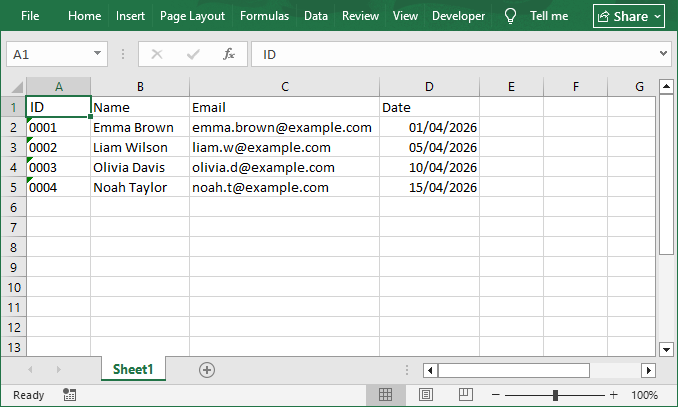Add a new sheet with plus icon
This screenshot has height=407, width=678.
(207, 370)
